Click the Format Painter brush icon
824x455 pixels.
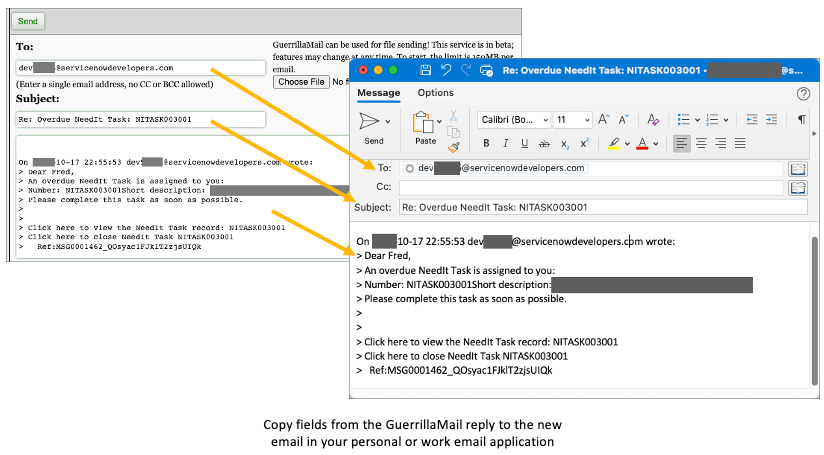(453, 147)
